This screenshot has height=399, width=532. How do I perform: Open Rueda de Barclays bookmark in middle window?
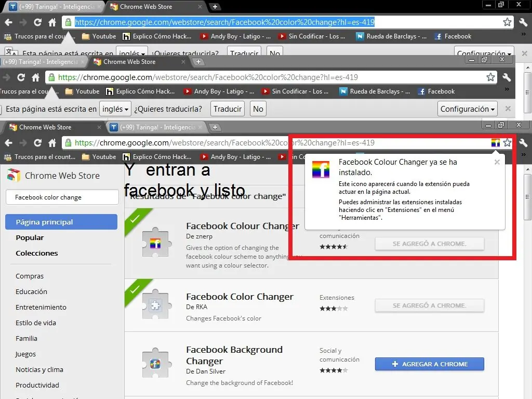coord(375,91)
